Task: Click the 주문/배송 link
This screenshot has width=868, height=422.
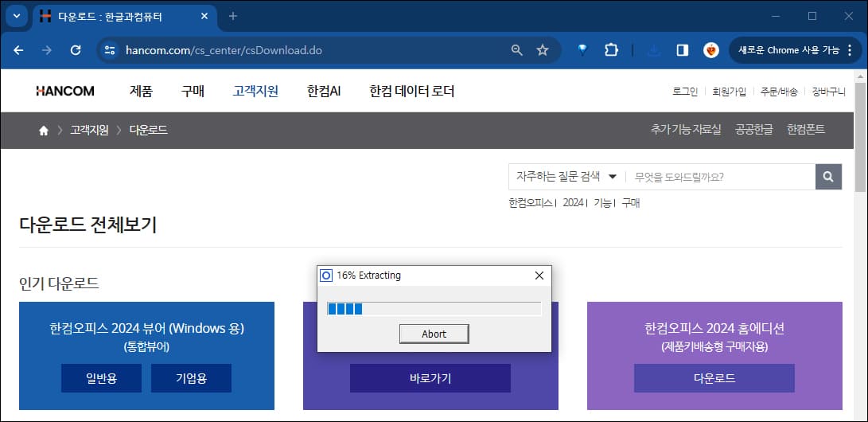Action: (x=779, y=92)
